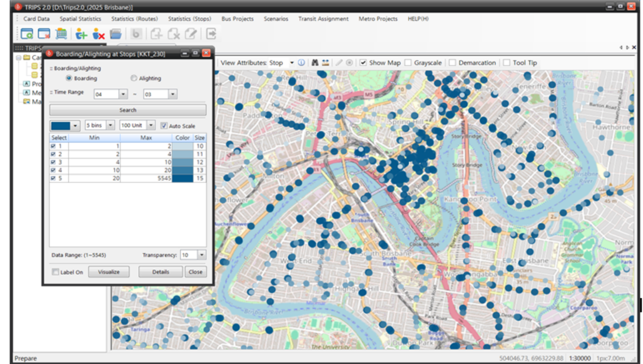The image size is (643, 364).
Task: Enable the Grayscale checkbox
Action: coord(408,63)
